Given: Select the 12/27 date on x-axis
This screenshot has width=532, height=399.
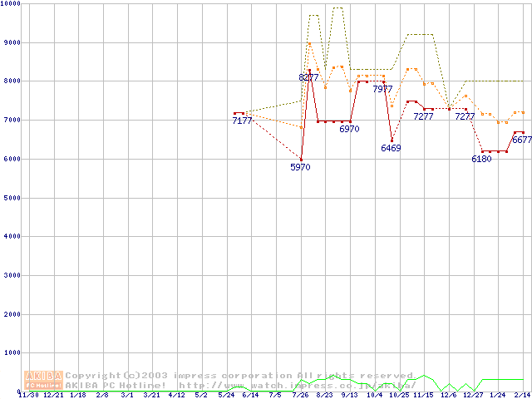Looking at the screenshot, I should (x=473, y=395).
